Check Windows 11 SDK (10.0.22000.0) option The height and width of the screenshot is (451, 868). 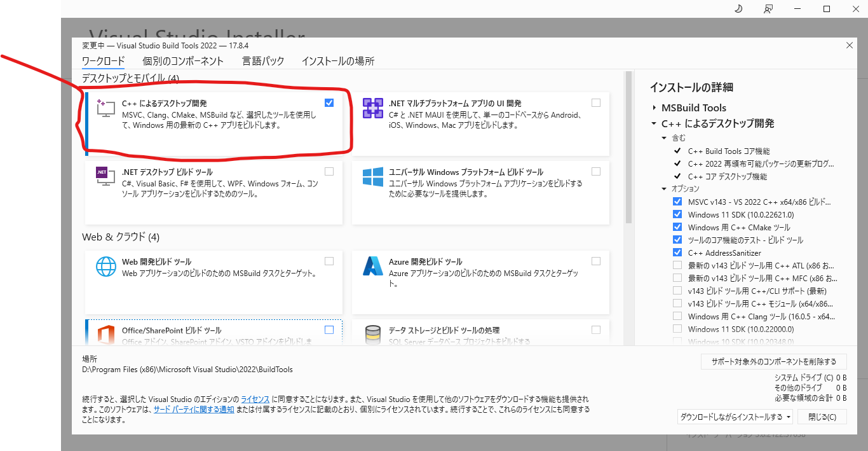point(677,329)
